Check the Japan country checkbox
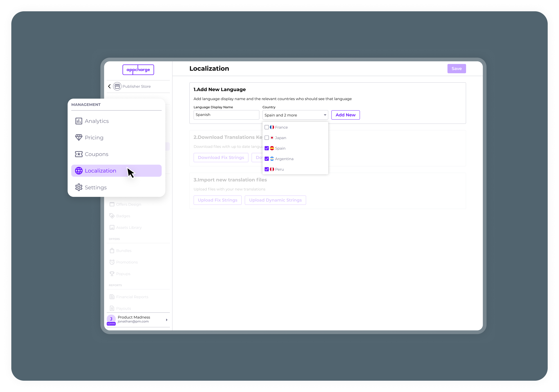The height and width of the screenshot is (392, 559). coord(267,138)
